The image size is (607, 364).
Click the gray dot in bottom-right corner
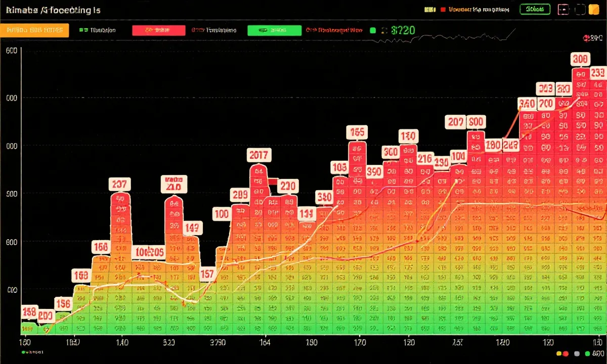577,353
